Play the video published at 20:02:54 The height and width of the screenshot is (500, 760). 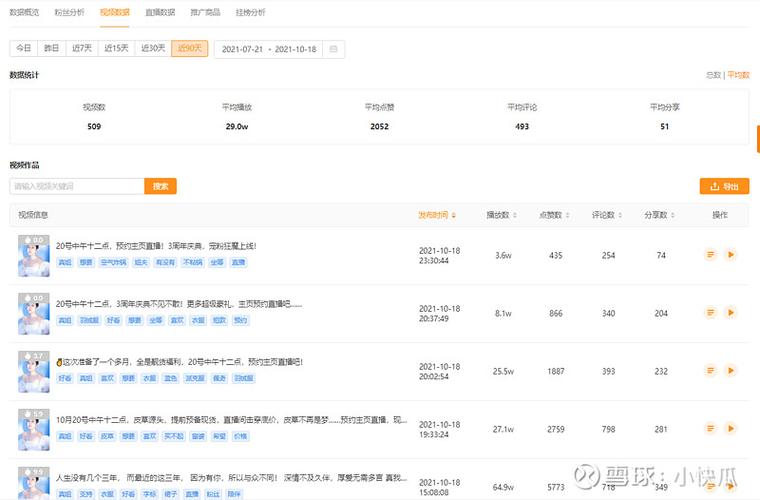coord(730,371)
